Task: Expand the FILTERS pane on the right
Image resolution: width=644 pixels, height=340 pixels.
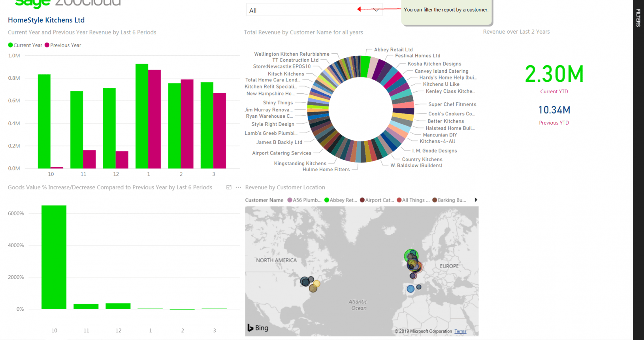Action: coord(638,18)
